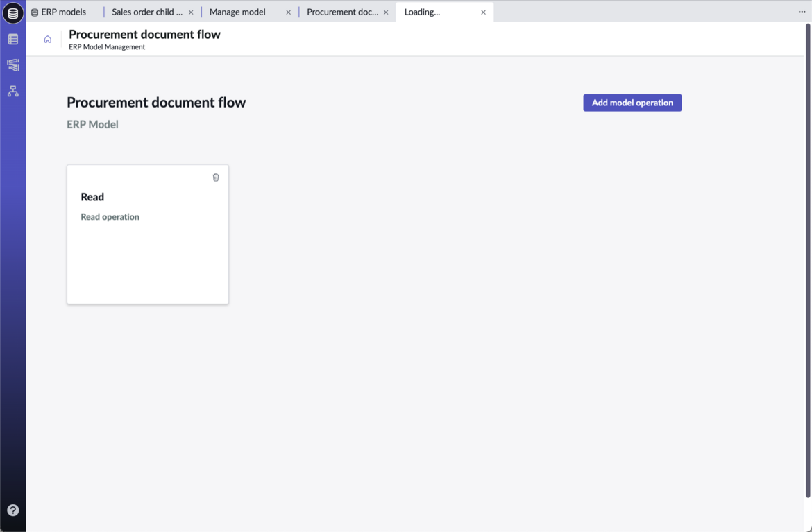Click the Read operation description text

(x=110, y=217)
